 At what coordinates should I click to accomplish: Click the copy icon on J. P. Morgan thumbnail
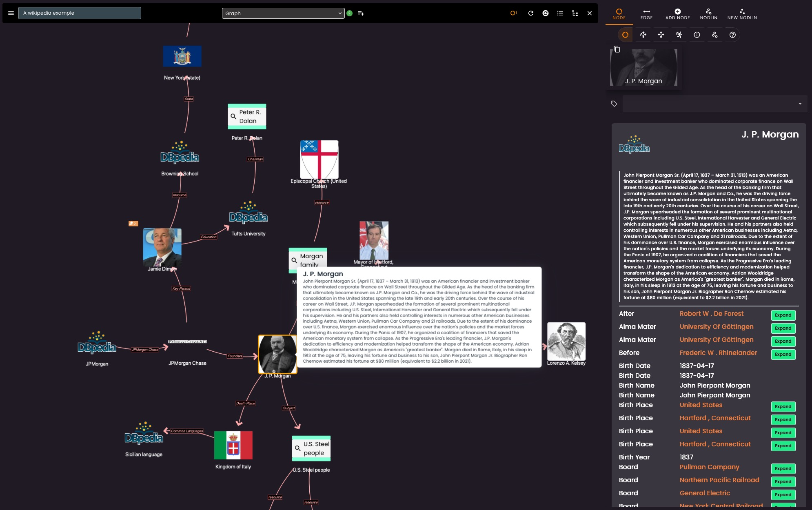click(617, 49)
